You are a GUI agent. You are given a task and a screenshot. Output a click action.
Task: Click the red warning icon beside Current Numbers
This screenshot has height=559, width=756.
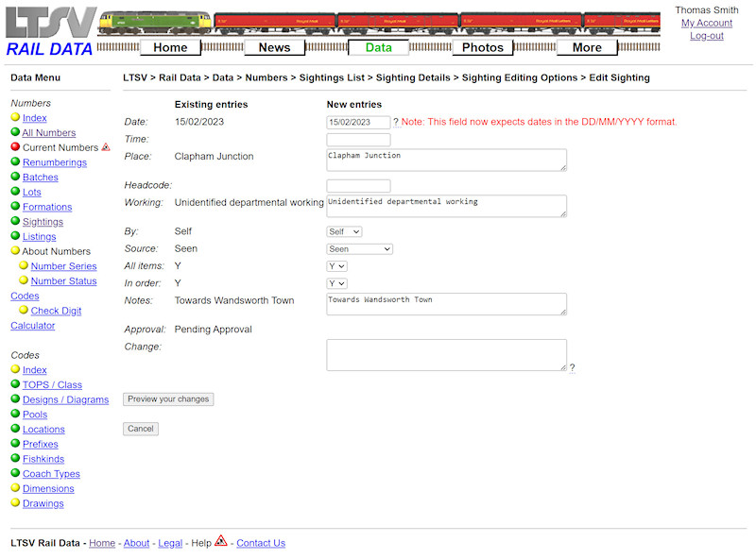pos(106,146)
